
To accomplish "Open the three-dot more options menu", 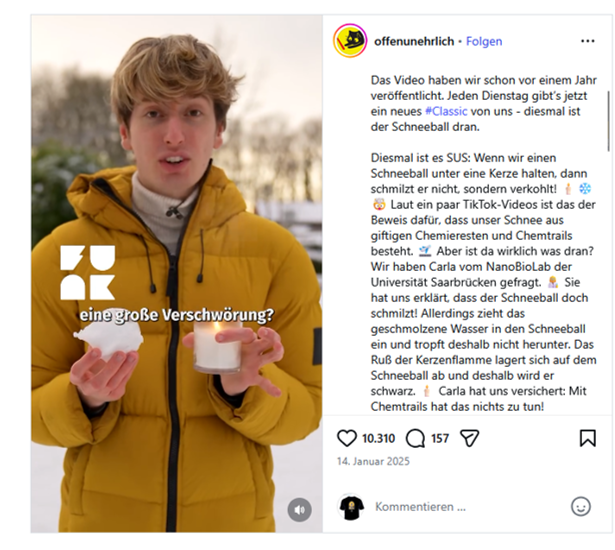I will (588, 41).
